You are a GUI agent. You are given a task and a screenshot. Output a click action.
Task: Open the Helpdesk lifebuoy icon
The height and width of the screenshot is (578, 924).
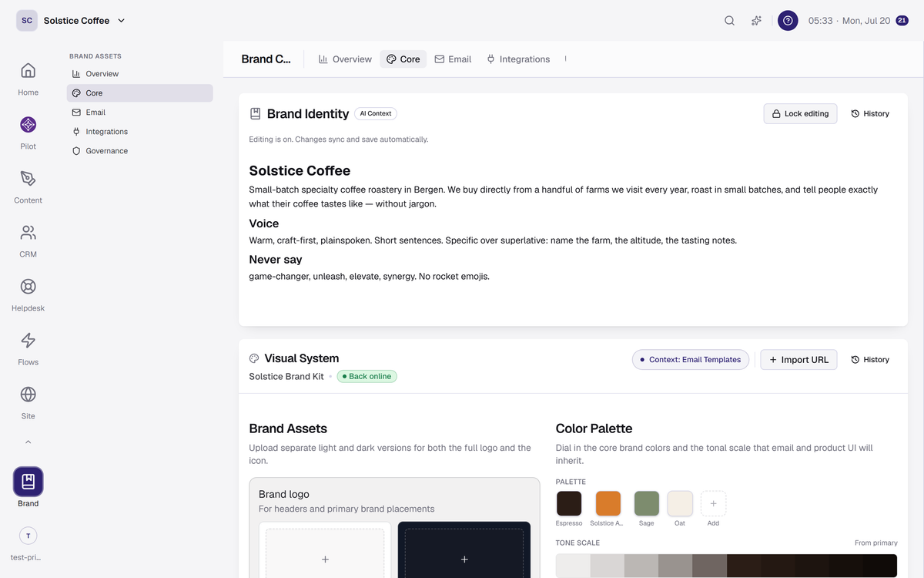(x=28, y=286)
